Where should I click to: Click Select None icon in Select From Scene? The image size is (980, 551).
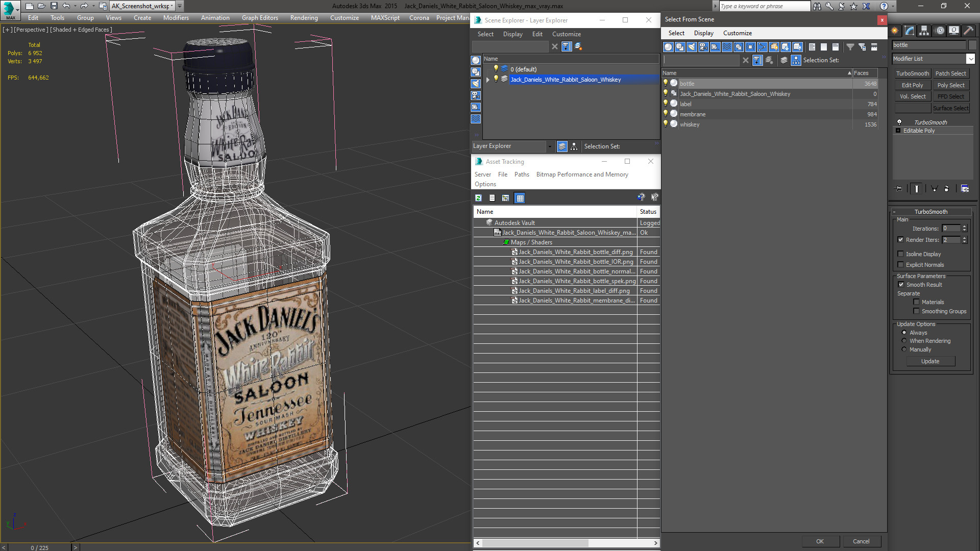click(x=824, y=47)
